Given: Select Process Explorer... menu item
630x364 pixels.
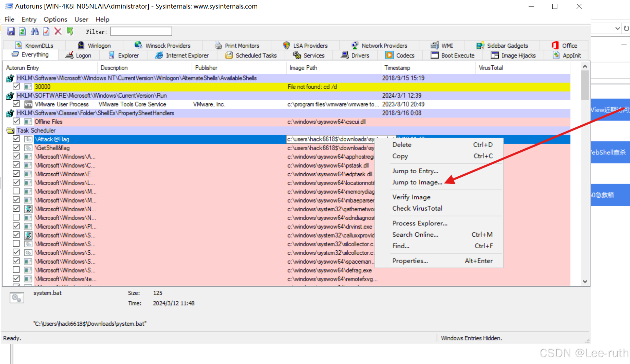Looking at the screenshot, I should tap(439, 223).
